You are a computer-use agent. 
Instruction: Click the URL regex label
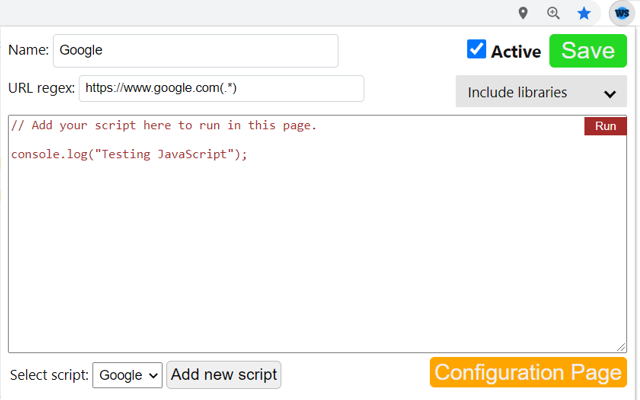tap(41, 88)
